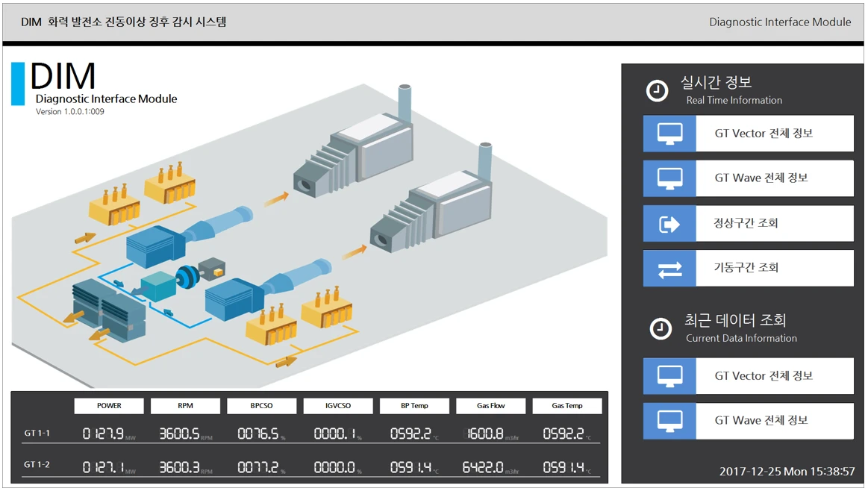
Task: Select the IGVCSO column header
Action: pos(338,406)
